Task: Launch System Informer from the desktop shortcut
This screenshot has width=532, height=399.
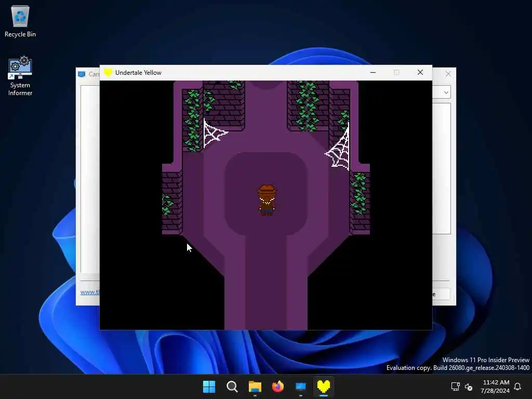Action: [20, 76]
